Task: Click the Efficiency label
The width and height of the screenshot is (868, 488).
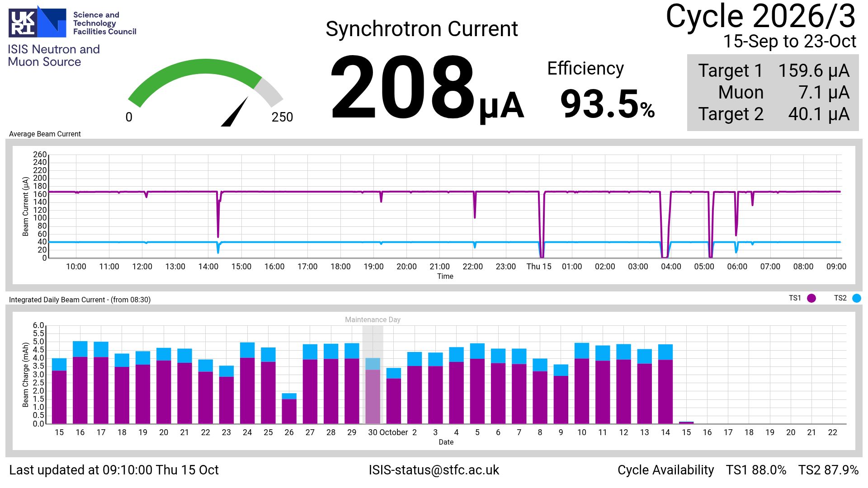Action: (x=585, y=68)
